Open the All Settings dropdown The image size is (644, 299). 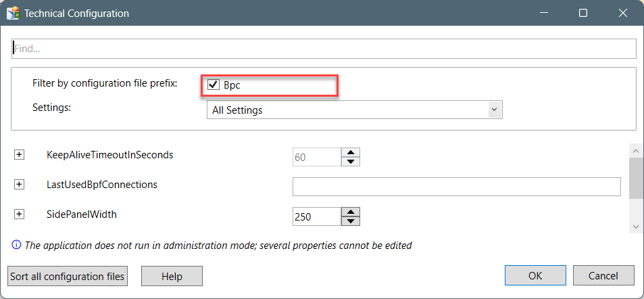[355, 110]
